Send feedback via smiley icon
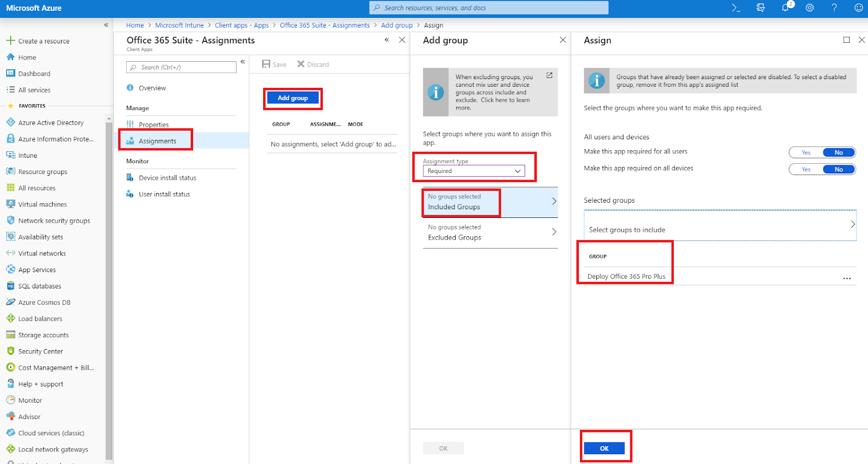The width and height of the screenshot is (868, 464). pyautogui.click(x=858, y=8)
